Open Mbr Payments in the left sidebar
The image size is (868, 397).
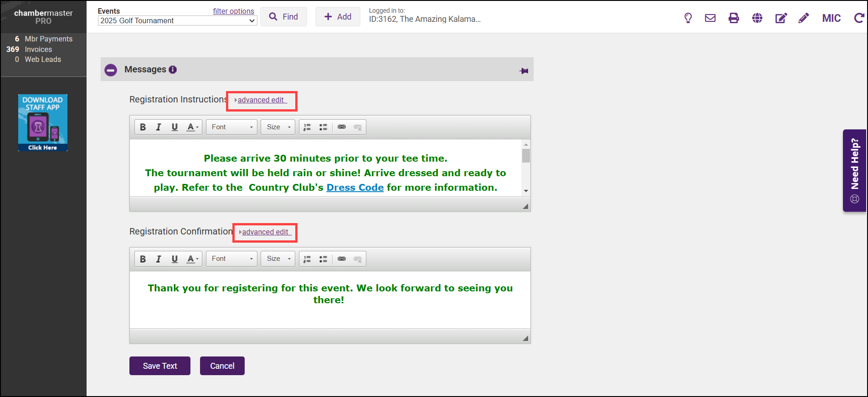48,39
